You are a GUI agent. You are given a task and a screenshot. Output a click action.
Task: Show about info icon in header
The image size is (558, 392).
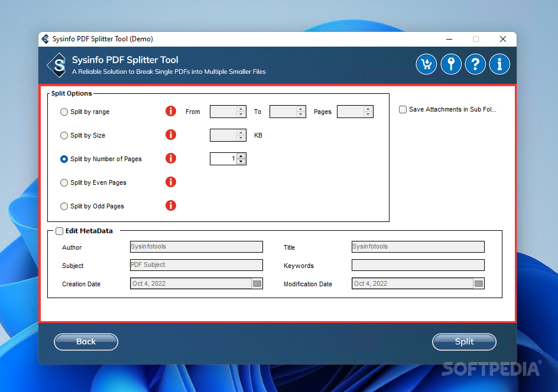click(499, 64)
